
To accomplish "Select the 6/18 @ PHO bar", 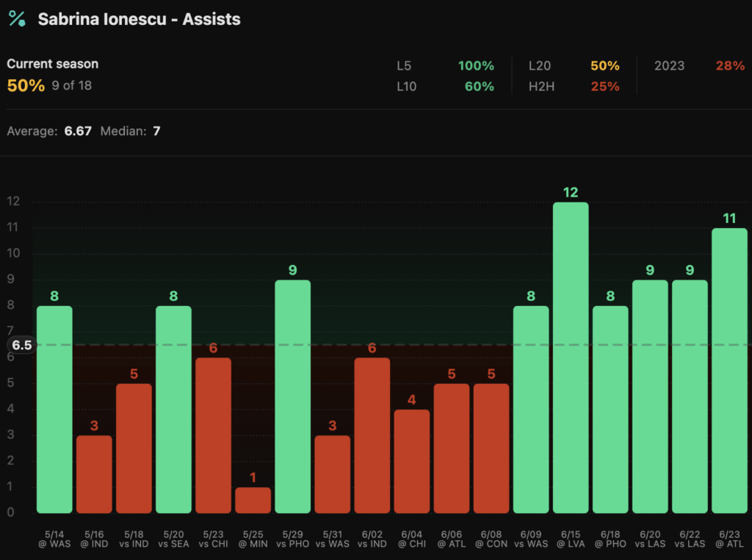I will (610, 410).
